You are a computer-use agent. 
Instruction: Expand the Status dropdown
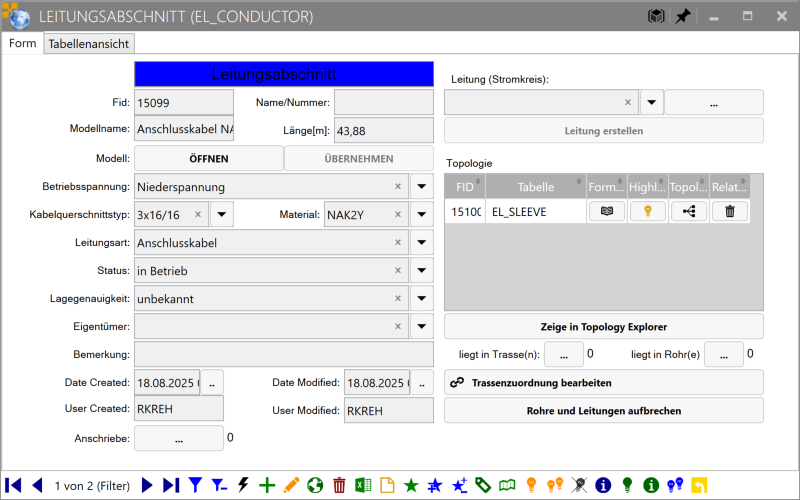(421, 270)
